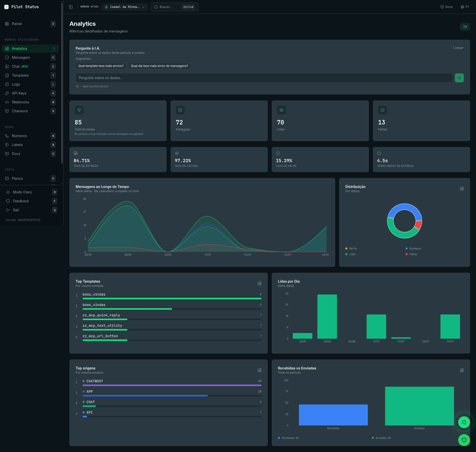Image resolution: width=476 pixels, height=452 pixels.
Task: Open the Templates page in the sidebar
Action: tap(30, 75)
